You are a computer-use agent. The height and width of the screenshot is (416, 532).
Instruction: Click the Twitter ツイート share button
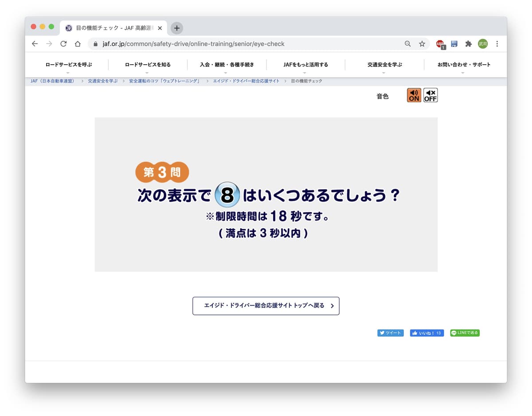(390, 333)
